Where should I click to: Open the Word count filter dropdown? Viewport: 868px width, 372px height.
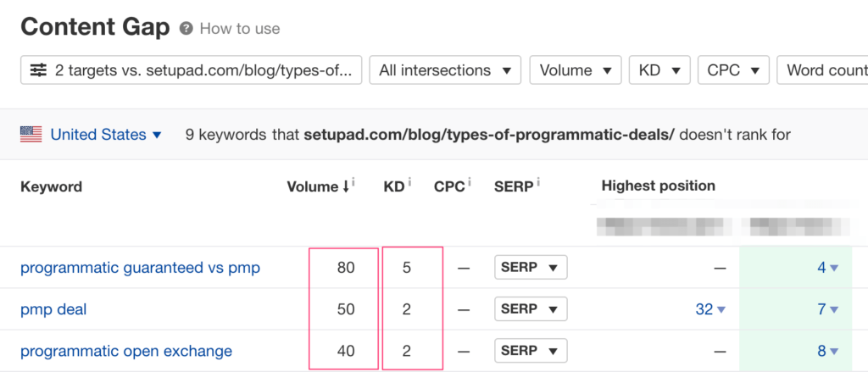[x=821, y=70]
